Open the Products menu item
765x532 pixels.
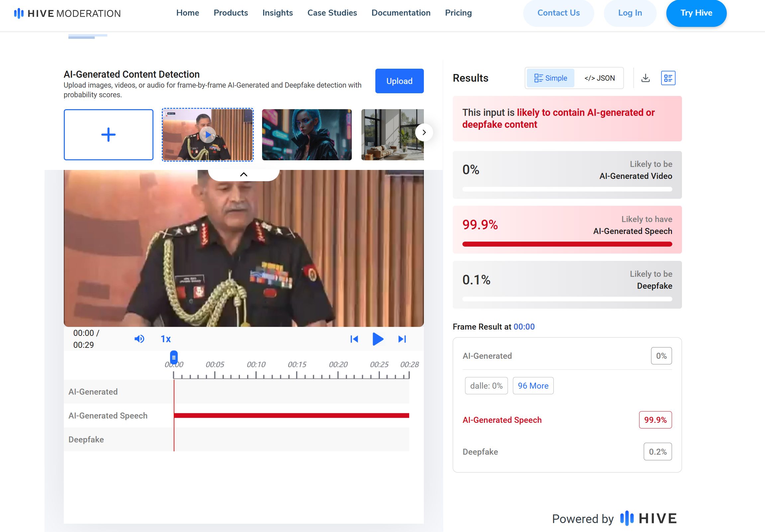(231, 13)
